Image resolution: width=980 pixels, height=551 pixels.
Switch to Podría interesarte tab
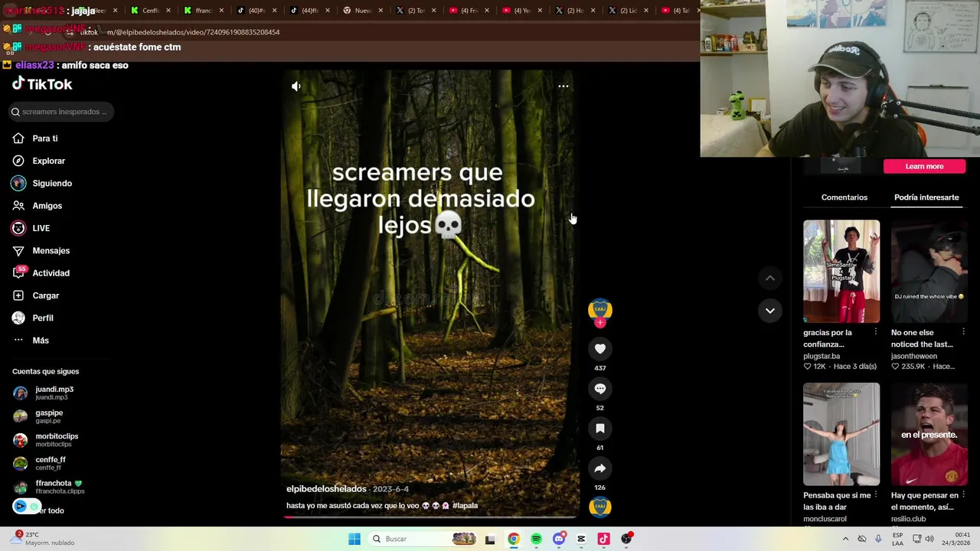pyautogui.click(x=926, y=197)
